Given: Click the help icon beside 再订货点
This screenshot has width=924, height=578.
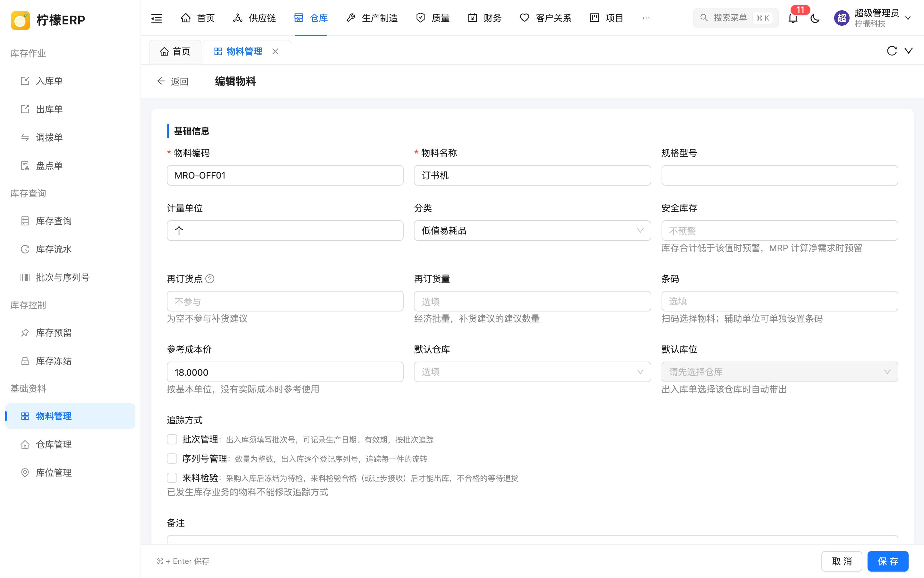Looking at the screenshot, I should pos(210,279).
